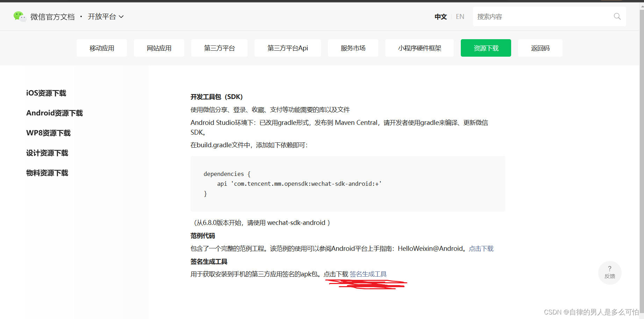Click the api 'com.tencent.mm.opensdk' code line
644x319 pixels.
point(299,184)
